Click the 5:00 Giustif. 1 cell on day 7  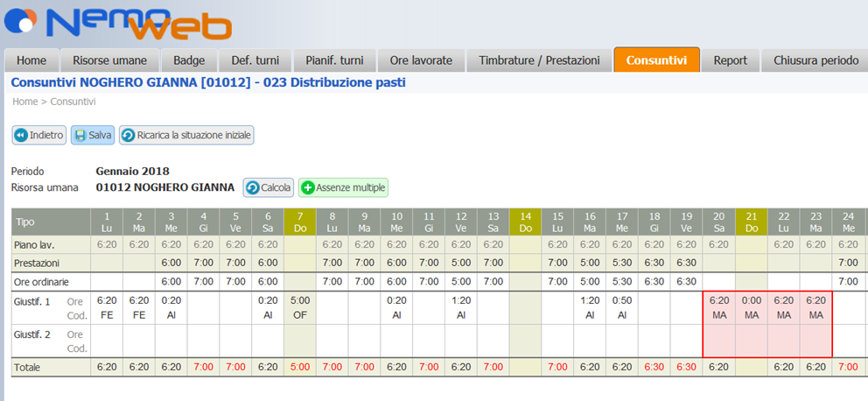coord(299,301)
